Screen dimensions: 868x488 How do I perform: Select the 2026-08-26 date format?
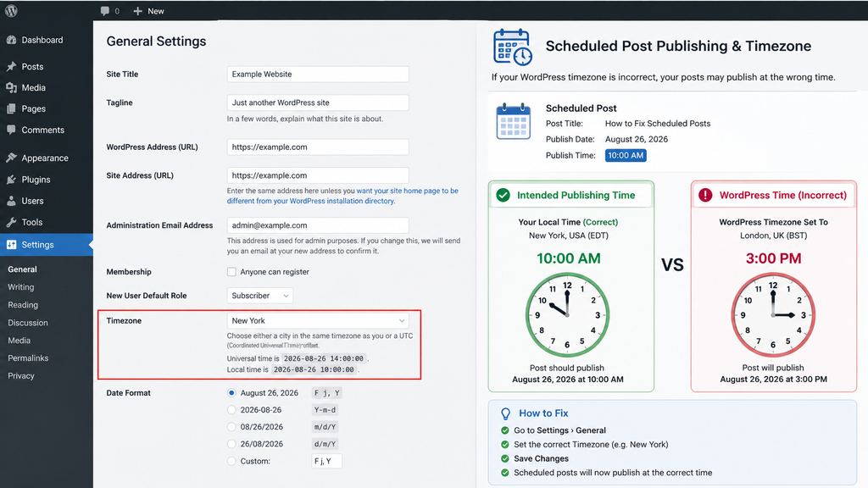pyautogui.click(x=231, y=410)
